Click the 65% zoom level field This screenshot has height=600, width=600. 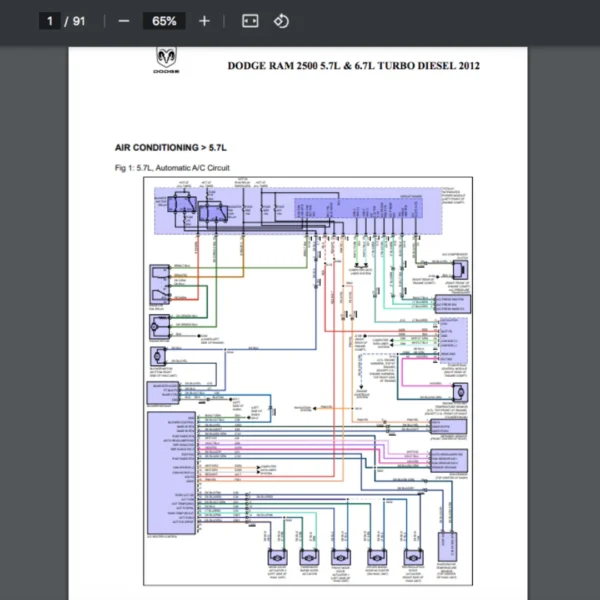[164, 21]
